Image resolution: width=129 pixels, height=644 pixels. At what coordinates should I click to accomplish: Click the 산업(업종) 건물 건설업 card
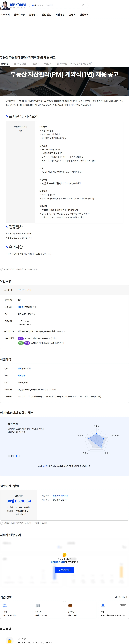[x=81, y=610]
